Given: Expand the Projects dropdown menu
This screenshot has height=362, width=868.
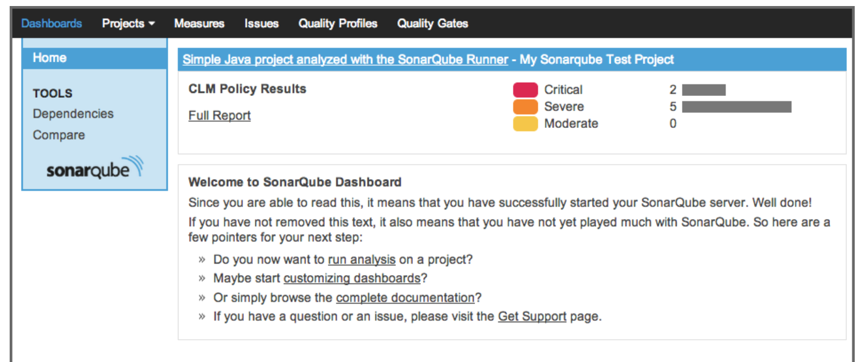Looking at the screenshot, I should [x=128, y=24].
